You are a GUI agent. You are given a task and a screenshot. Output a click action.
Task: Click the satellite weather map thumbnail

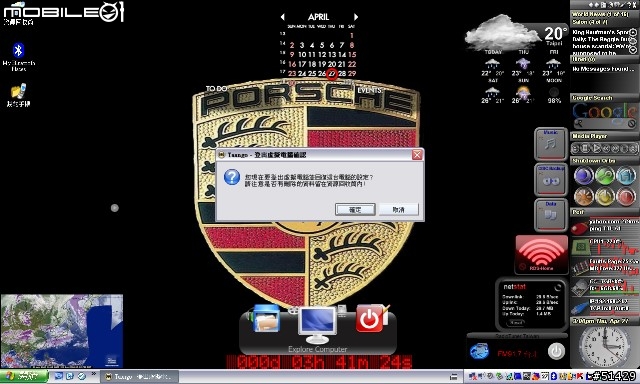62,331
